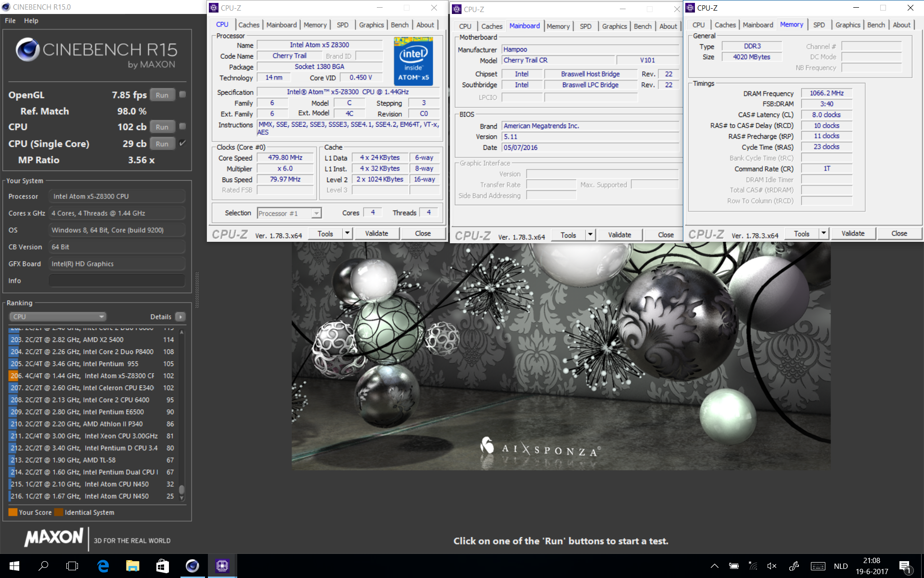Click first CPU-Z window title icon

[x=214, y=8]
